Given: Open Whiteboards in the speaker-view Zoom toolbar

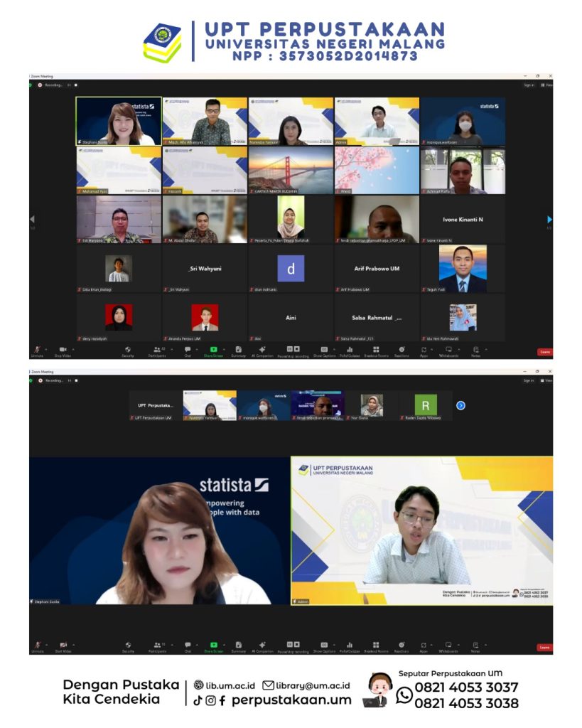Looking at the screenshot, I should [448, 647].
